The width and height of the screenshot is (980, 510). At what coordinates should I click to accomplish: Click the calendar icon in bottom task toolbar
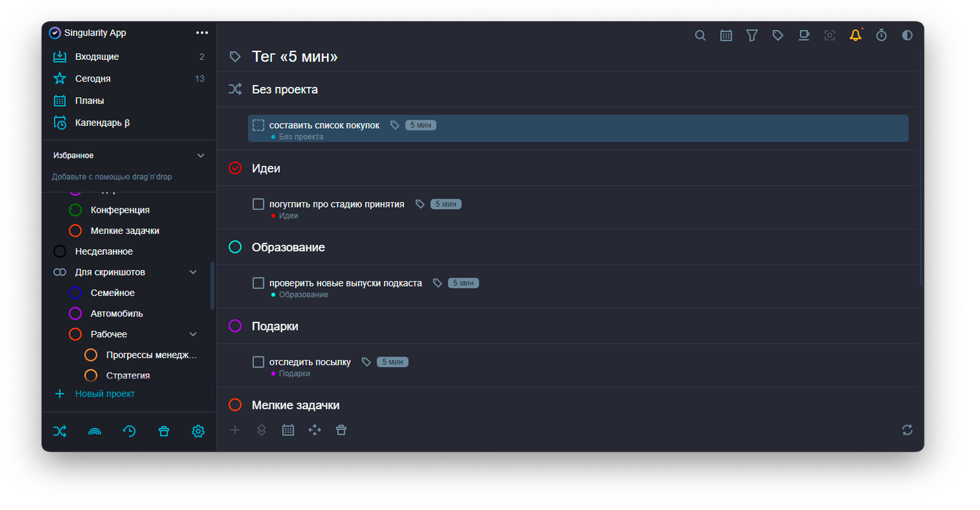[x=288, y=430]
